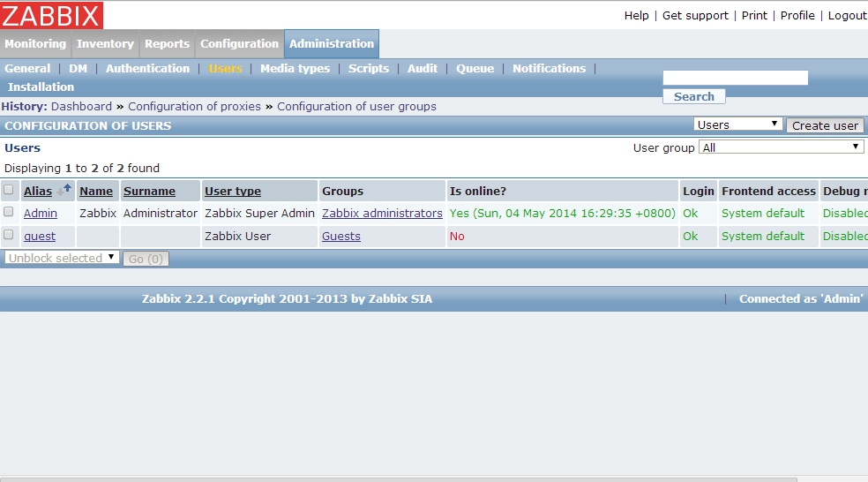Open the Installation submenu
The image size is (868, 482).
click(41, 87)
